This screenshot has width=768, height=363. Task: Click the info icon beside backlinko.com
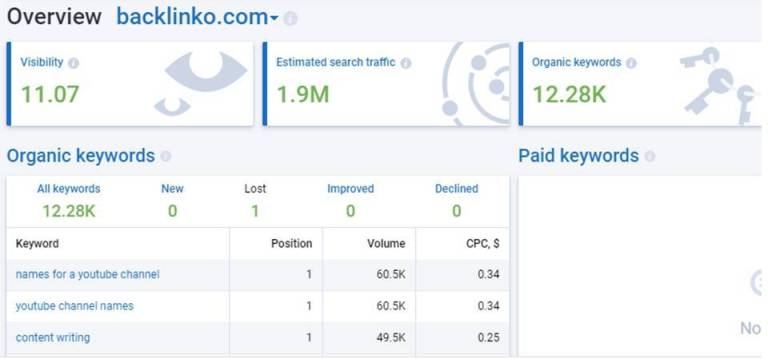(x=290, y=19)
